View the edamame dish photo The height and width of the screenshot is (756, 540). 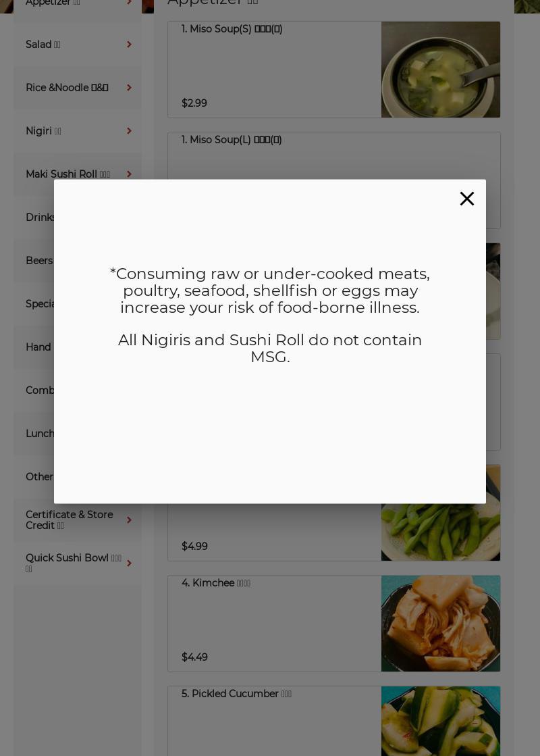(441, 532)
